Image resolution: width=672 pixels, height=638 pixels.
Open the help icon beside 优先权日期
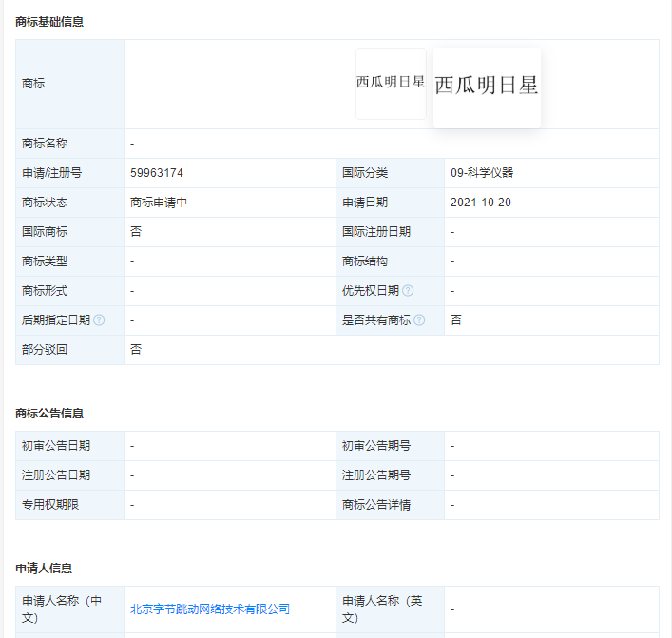click(x=408, y=291)
